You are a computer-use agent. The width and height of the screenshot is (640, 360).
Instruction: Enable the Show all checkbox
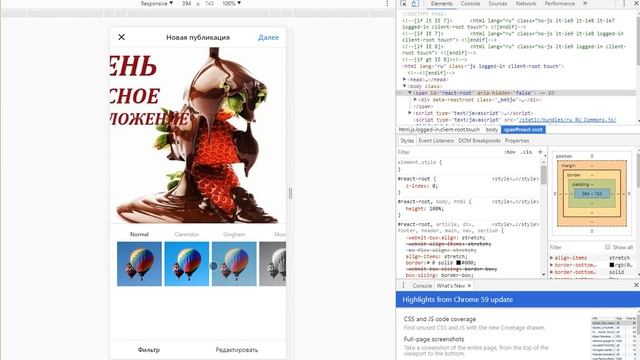(x=607, y=247)
